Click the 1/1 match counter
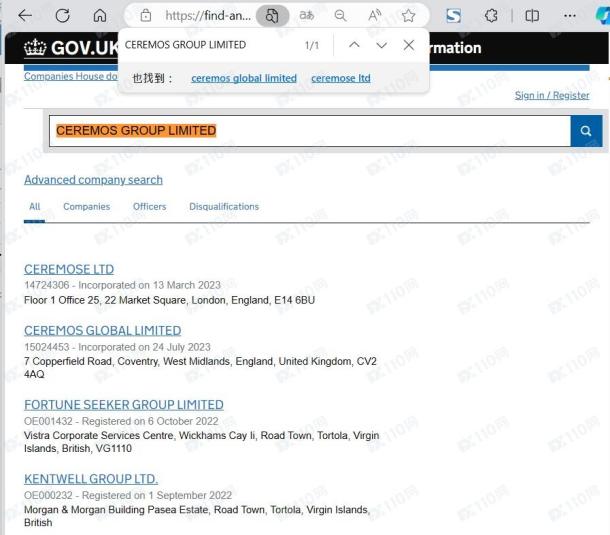 tap(312, 45)
